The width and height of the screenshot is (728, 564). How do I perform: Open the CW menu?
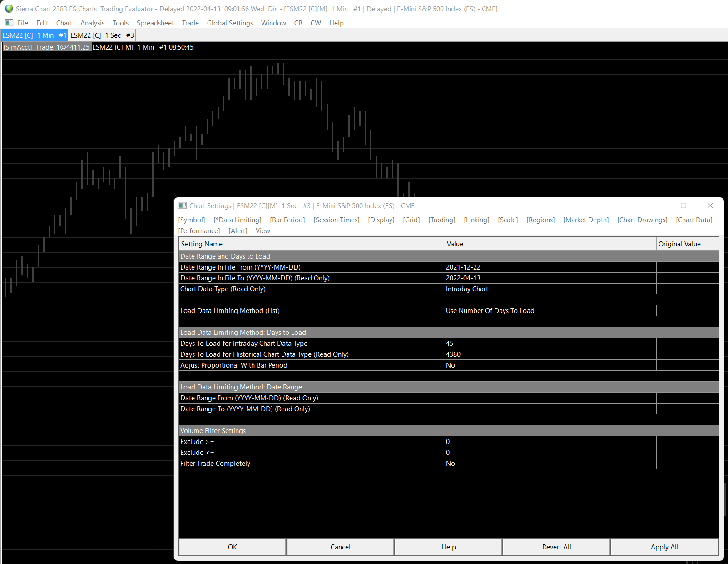click(316, 23)
